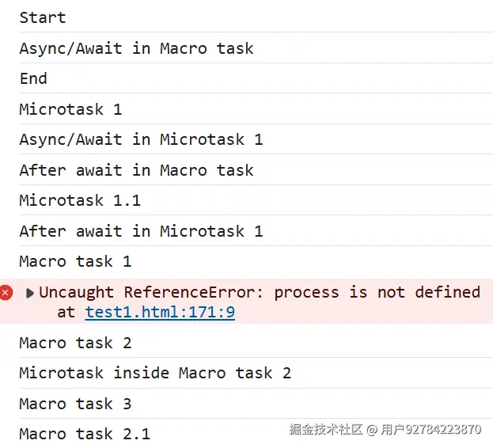The height and width of the screenshot is (448, 493).
Task: Select the 'Macro task 2' log entry
Action: coord(75,344)
